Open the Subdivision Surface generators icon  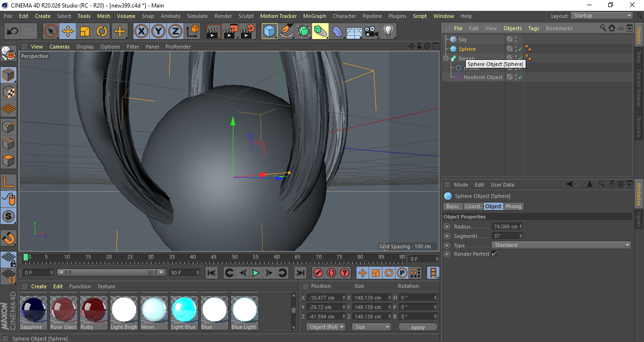click(x=304, y=32)
